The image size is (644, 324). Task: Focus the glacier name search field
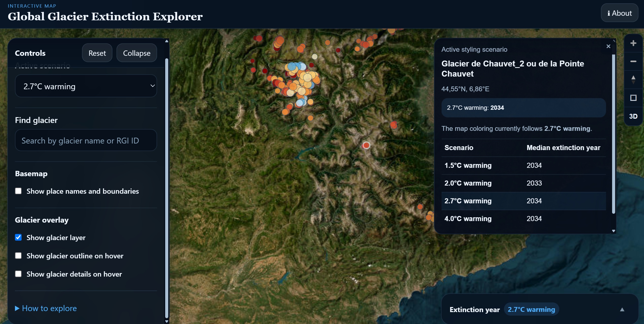pyautogui.click(x=86, y=140)
